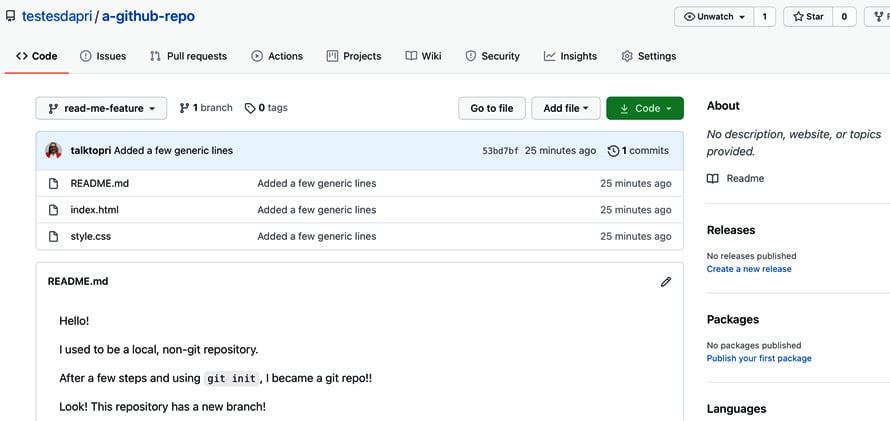
Task: Click the clock history icon beside commits
Action: pos(613,151)
